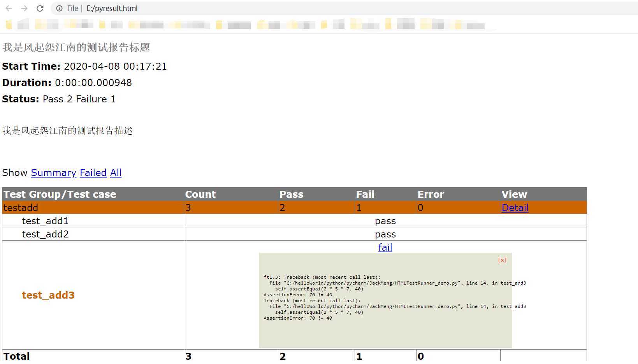Click the pass result for test_add1
The height and width of the screenshot is (364, 638).
click(x=385, y=221)
